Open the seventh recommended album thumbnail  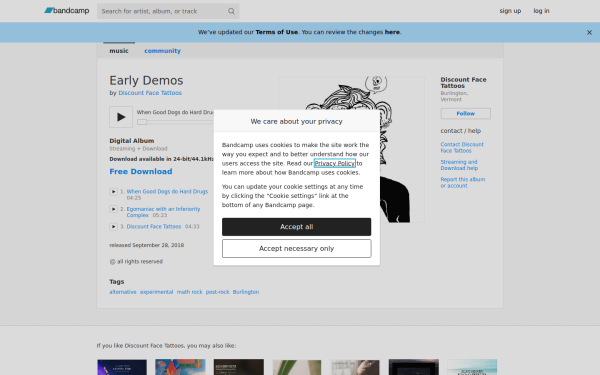(x=472, y=367)
